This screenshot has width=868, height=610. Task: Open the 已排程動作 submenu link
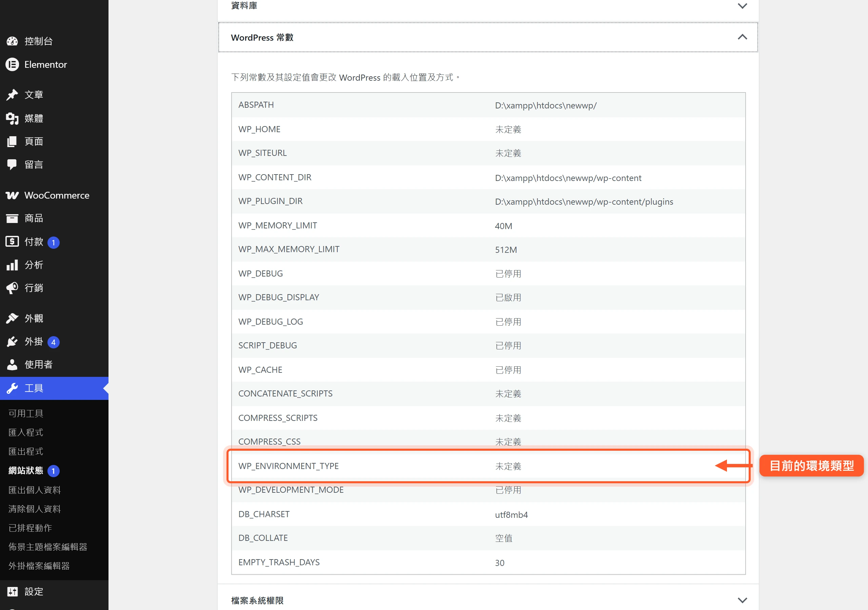30,528
